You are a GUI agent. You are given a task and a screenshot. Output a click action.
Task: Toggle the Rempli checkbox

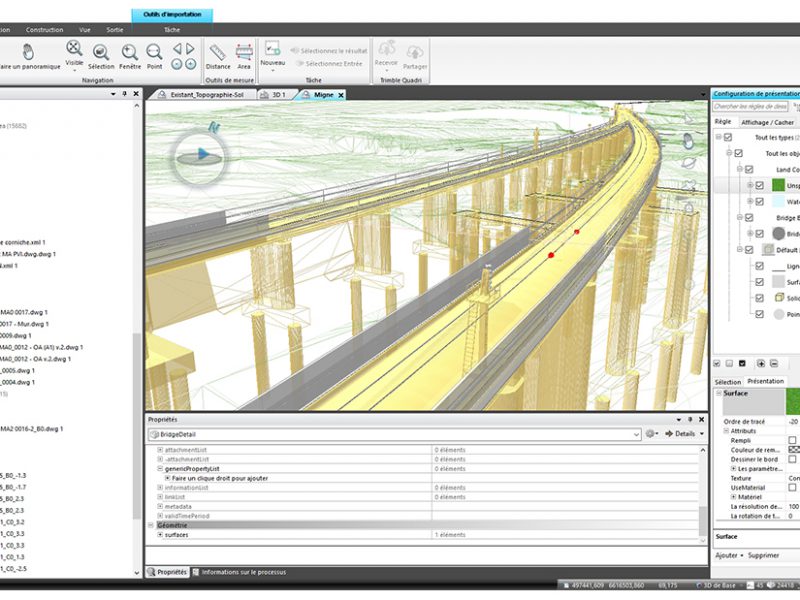click(x=792, y=439)
